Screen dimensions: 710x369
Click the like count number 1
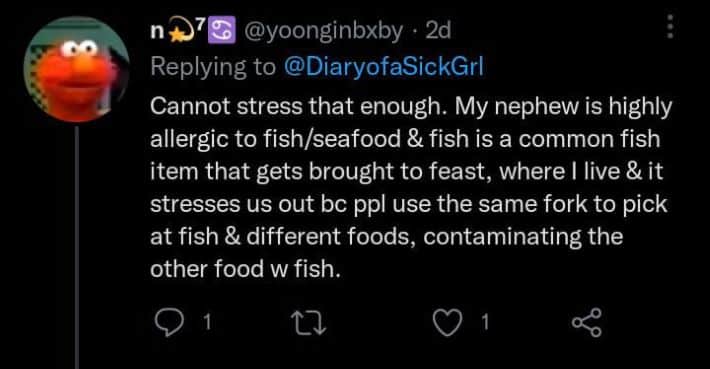tap(485, 323)
